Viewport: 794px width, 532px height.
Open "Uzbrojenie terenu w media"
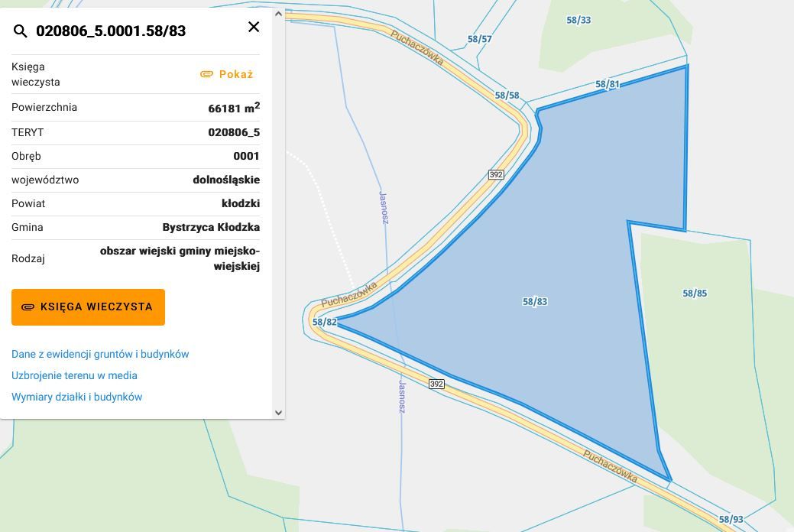[74, 375]
